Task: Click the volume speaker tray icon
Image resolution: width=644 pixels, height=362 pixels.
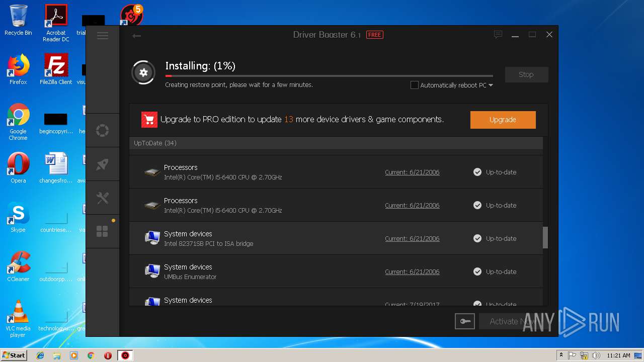Action: pos(596,355)
